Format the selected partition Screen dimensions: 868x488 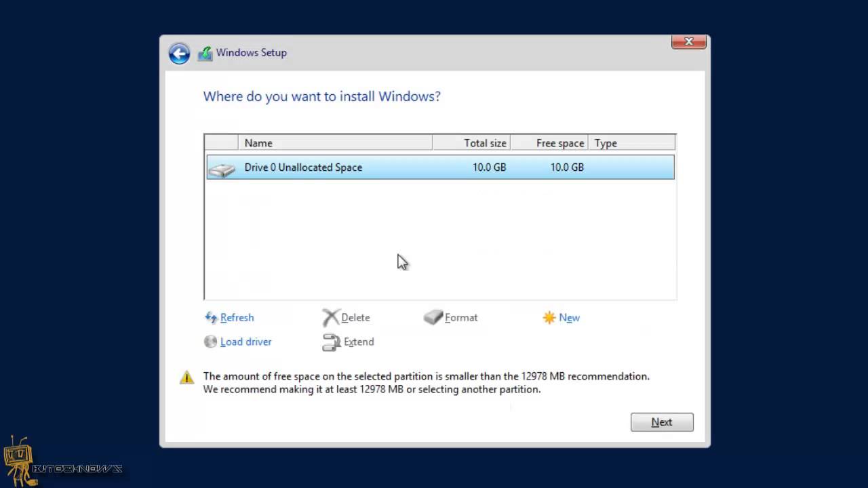pyautogui.click(x=461, y=317)
